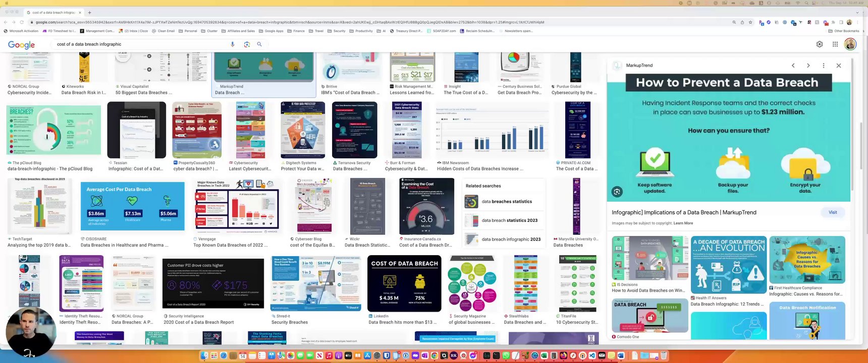868x363 pixels.
Task: Select related search data breaches statistics
Action: coord(504,202)
